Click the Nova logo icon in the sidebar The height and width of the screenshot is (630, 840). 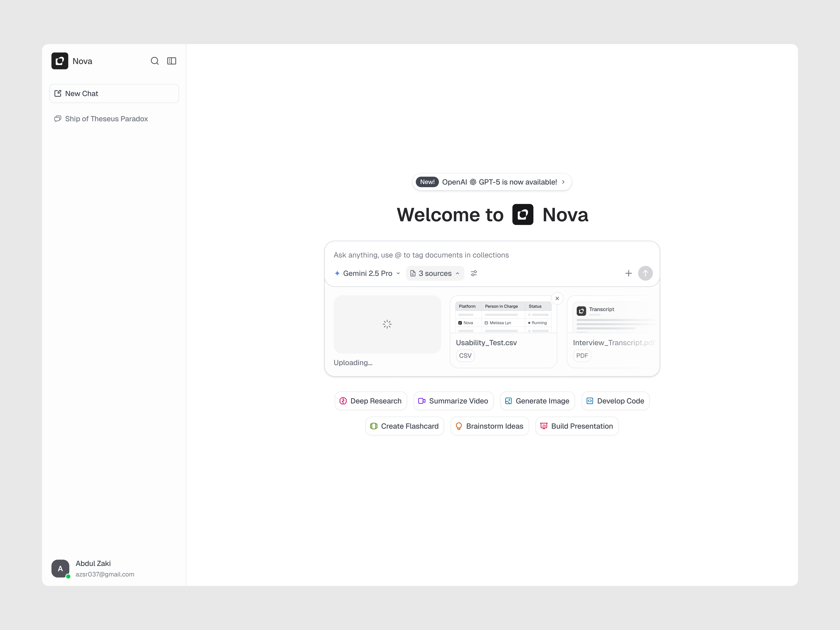(x=60, y=61)
